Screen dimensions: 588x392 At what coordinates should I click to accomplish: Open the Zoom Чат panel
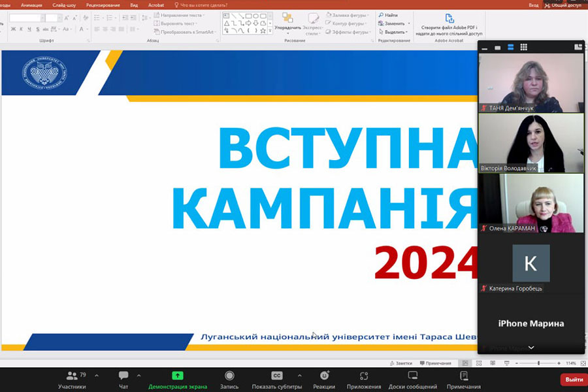pyautogui.click(x=123, y=380)
